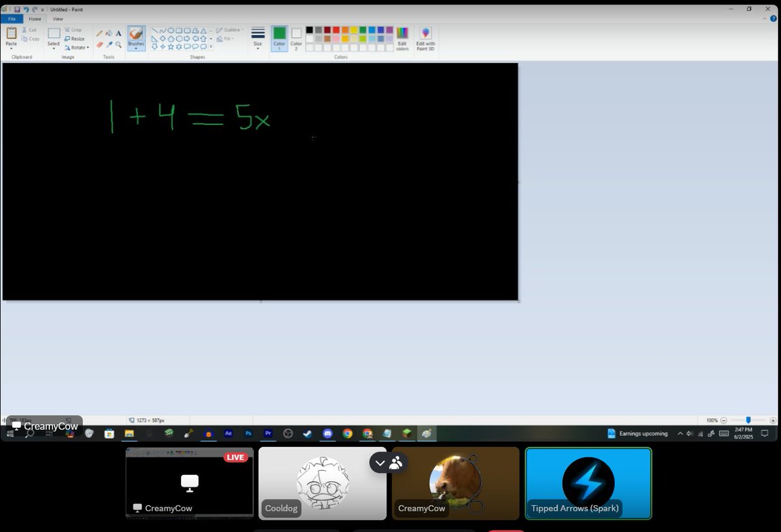Collapse the Discord participants row chevron
Viewport: 781px width, 532px height.
coord(380,462)
